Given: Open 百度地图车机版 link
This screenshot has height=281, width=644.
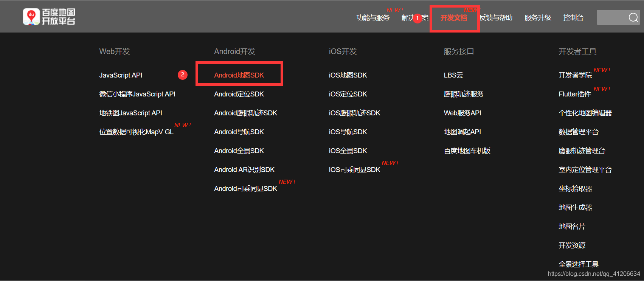Looking at the screenshot, I should 467,151.
